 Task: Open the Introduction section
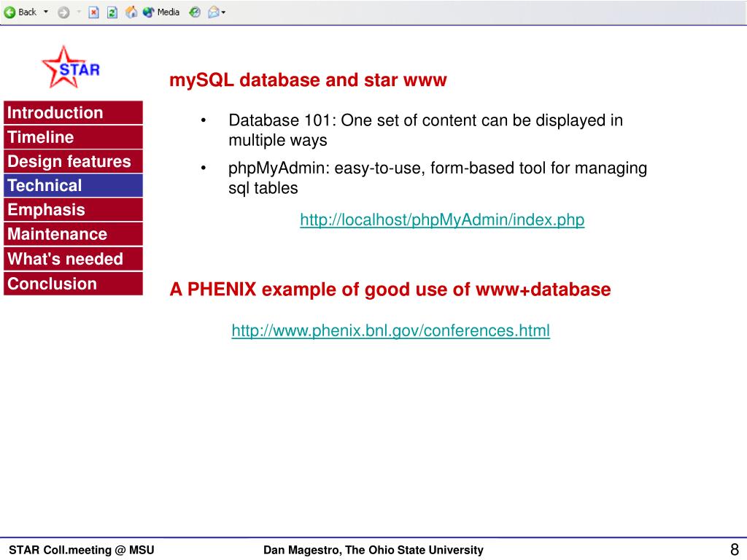tap(74, 113)
